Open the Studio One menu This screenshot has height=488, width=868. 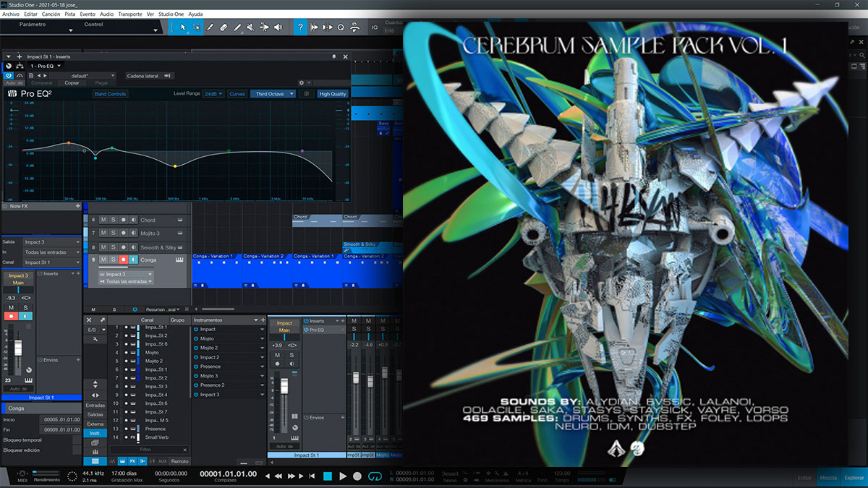point(170,14)
